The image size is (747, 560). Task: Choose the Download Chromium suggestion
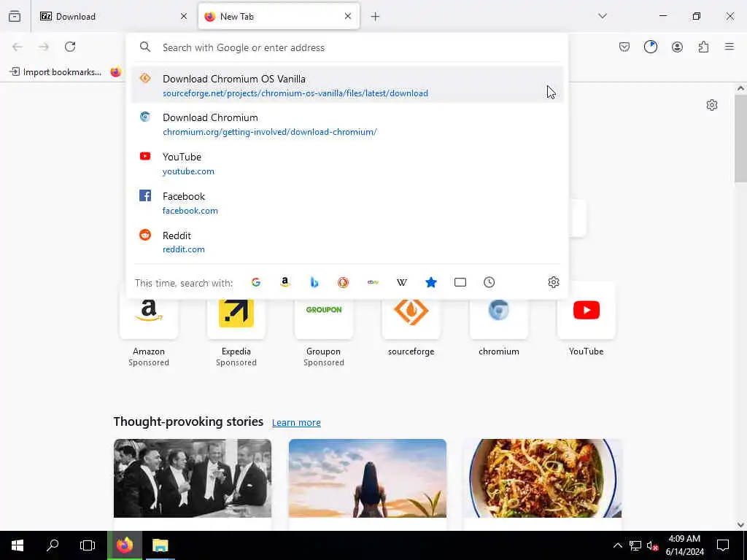[x=347, y=124]
